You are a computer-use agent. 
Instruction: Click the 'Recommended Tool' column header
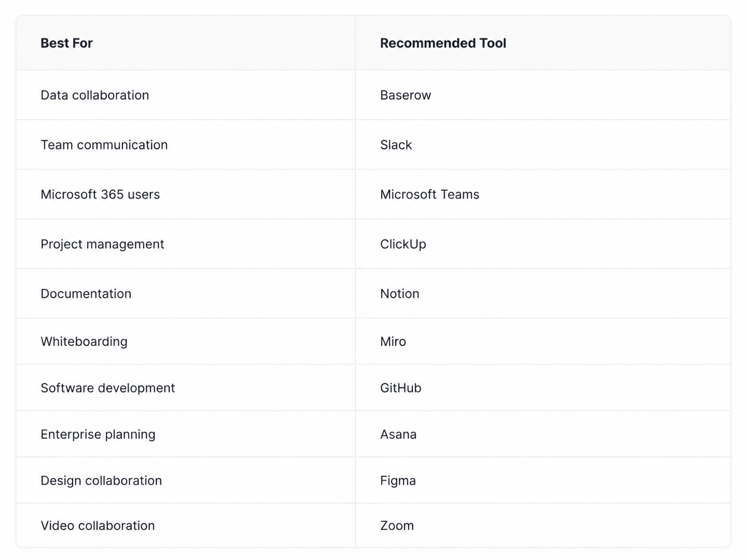(x=543, y=43)
